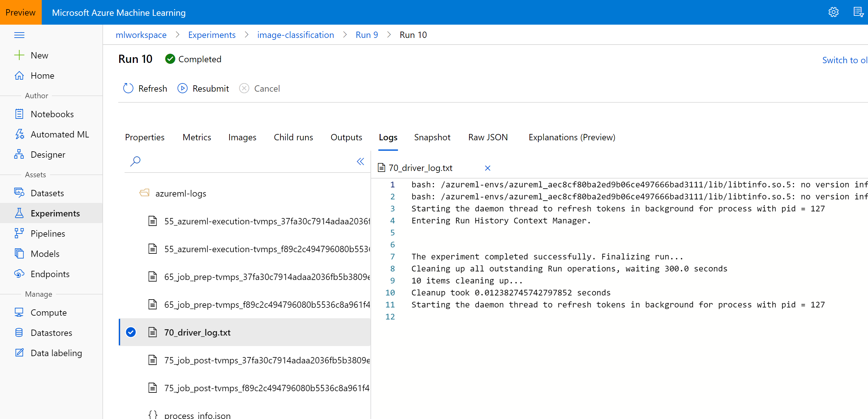The width and height of the screenshot is (868, 419).
Task: Collapse the log file list panel
Action: (360, 161)
